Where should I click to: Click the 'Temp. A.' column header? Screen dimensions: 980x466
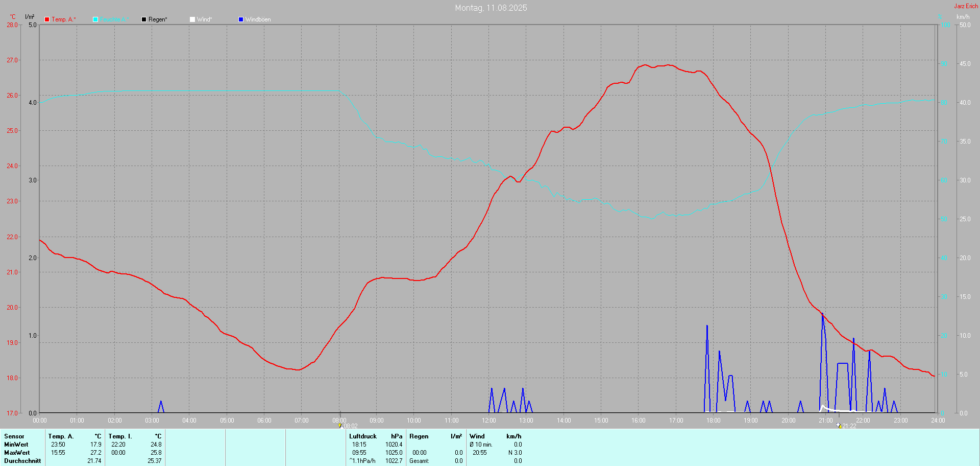[61, 436]
